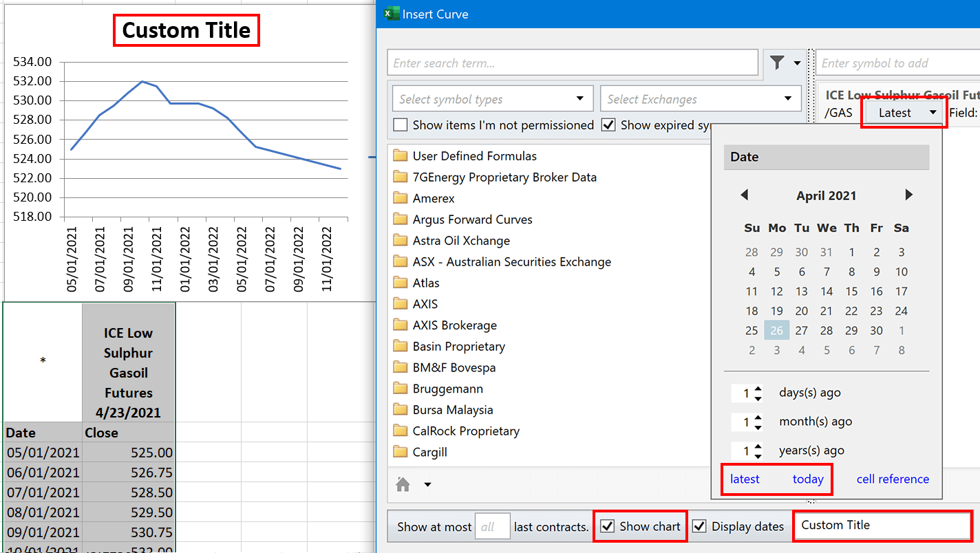
Task: Decrease the years ago stepper value
Action: click(x=758, y=456)
